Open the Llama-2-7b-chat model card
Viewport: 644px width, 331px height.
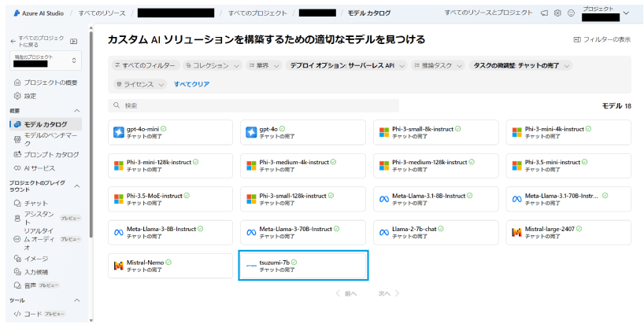coord(436,233)
